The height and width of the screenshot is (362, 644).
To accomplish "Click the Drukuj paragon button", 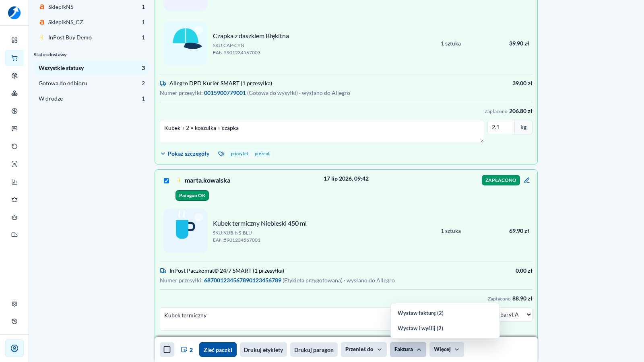I will point(314,350).
